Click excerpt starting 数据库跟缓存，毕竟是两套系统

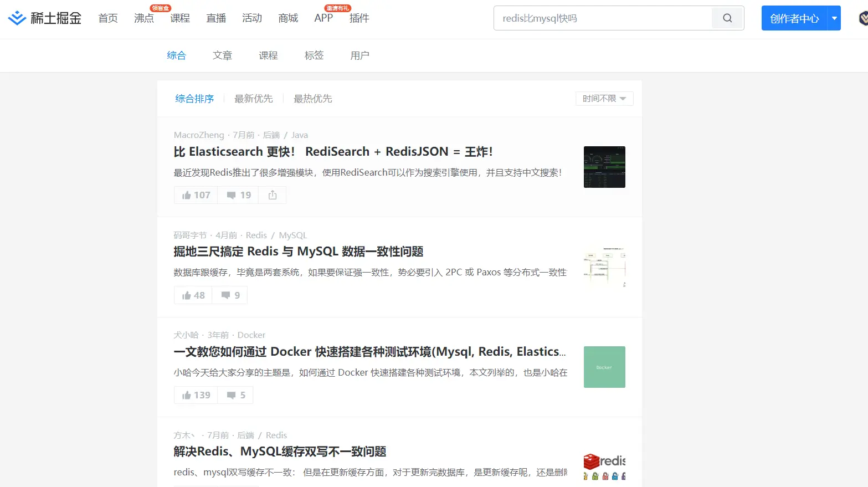[370, 273]
